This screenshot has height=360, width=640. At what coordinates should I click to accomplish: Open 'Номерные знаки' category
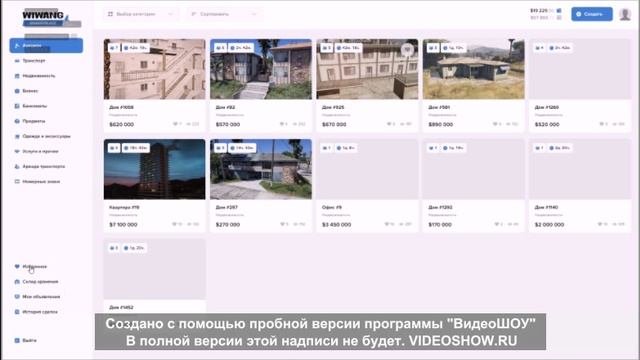(x=41, y=182)
